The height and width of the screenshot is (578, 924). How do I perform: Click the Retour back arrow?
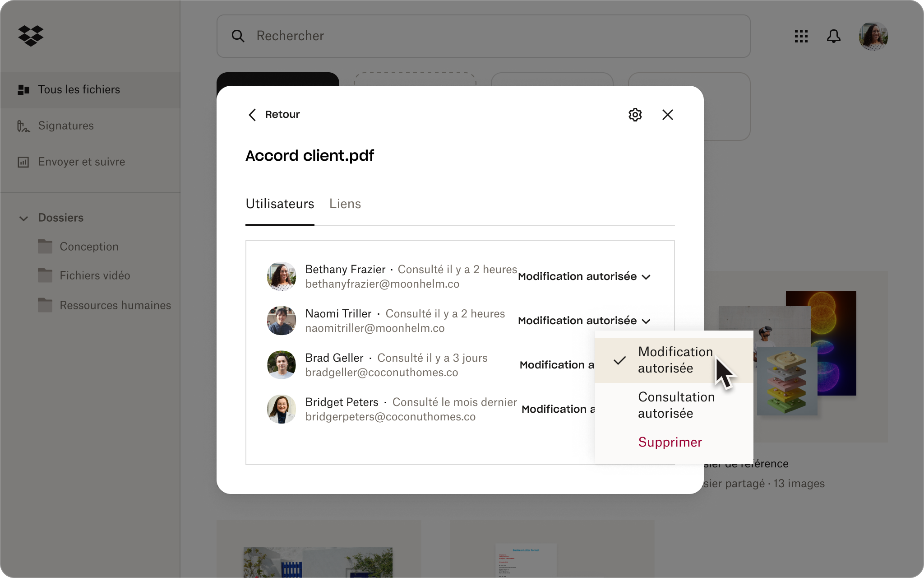[253, 115]
